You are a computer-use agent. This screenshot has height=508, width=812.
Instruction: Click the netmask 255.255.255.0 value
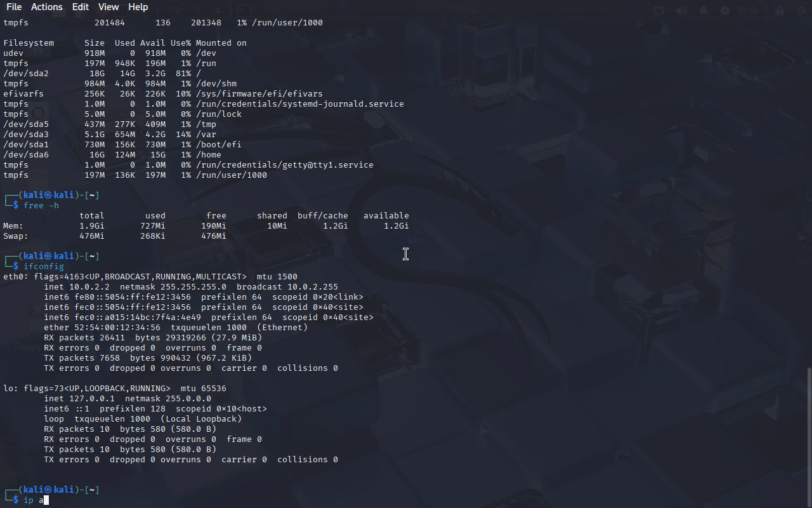point(193,287)
